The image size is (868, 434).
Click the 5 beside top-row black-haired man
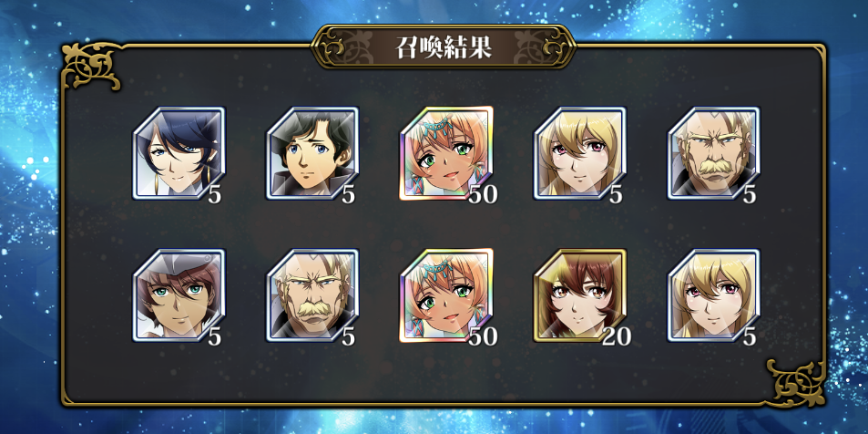coord(349,194)
